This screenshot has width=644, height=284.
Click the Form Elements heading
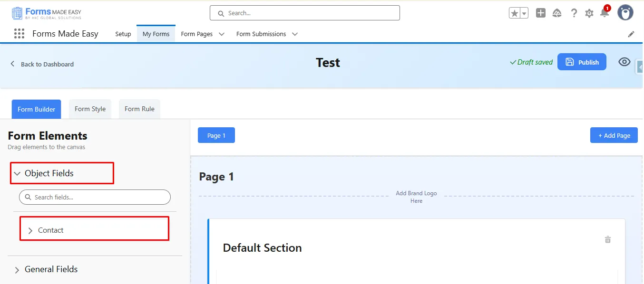tap(48, 136)
